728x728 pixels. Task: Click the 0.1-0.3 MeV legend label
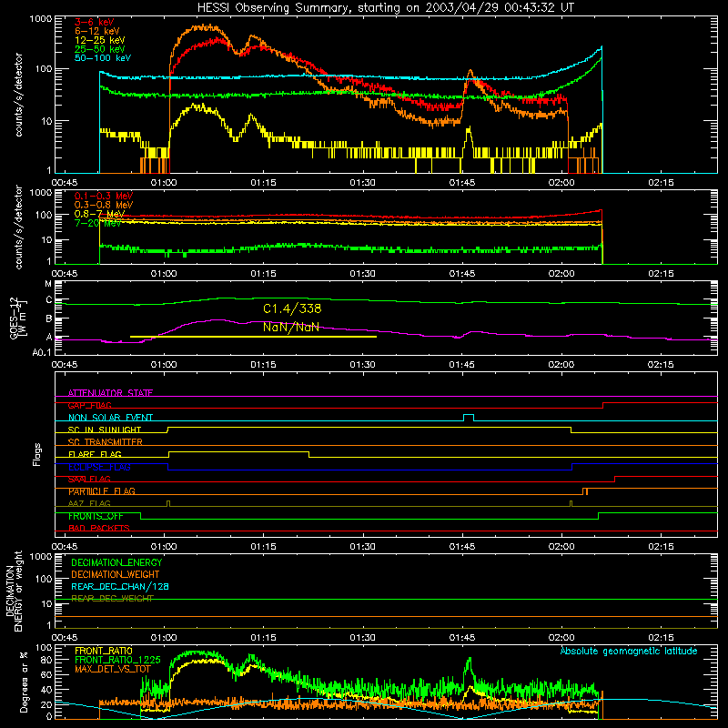(104, 196)
